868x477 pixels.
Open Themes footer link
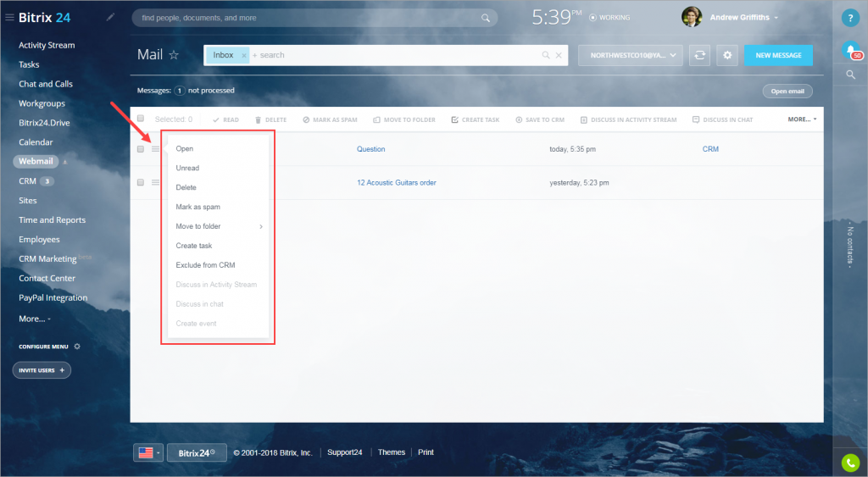click(x=392, y=452)
